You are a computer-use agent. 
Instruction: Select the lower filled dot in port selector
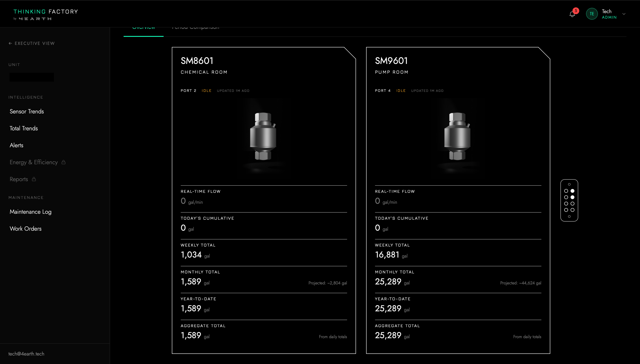(x=572, y=197)
